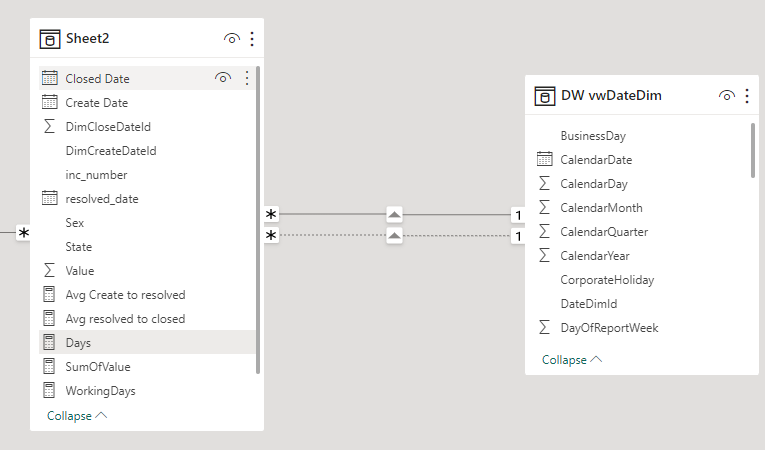
Task: Toggle DW vwDateDim table visibility
Action: 726,96
